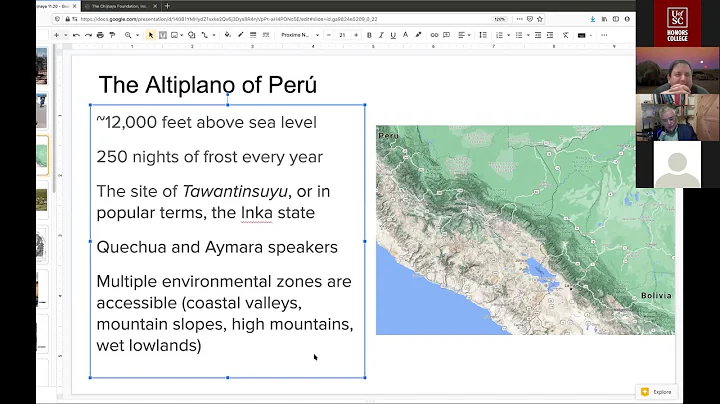This screenshot has width=720, height=404.
Task: Open the zoom level dropdown arrow
Action: 137,35
